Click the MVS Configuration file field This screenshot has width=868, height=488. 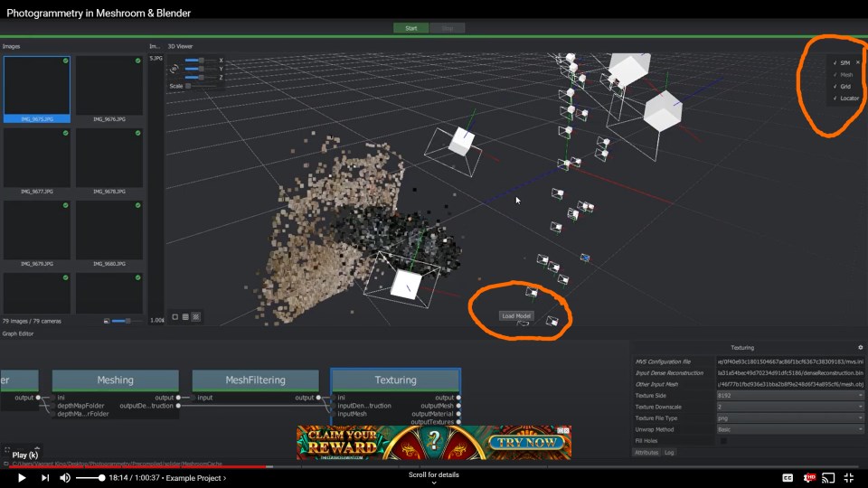point(790,361)
